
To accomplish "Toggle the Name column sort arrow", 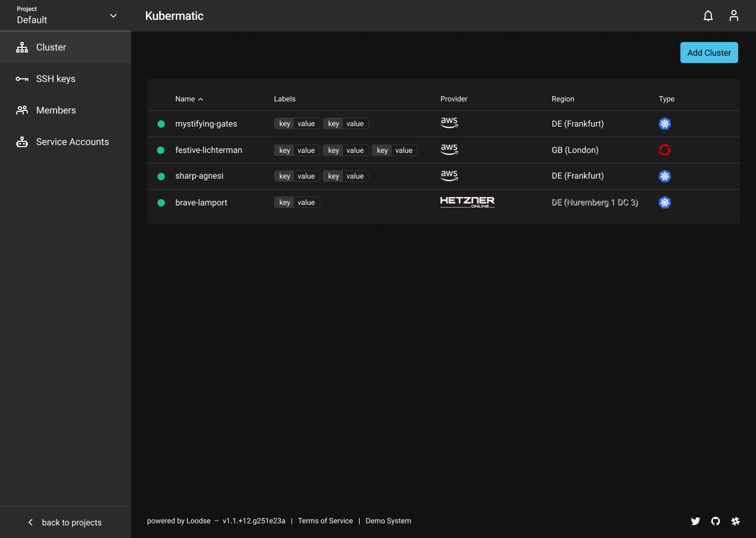I will (200, 99).
